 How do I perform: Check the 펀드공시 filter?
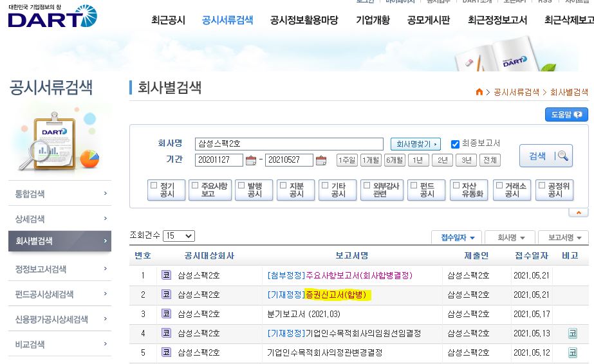click(x=414, y=185)
